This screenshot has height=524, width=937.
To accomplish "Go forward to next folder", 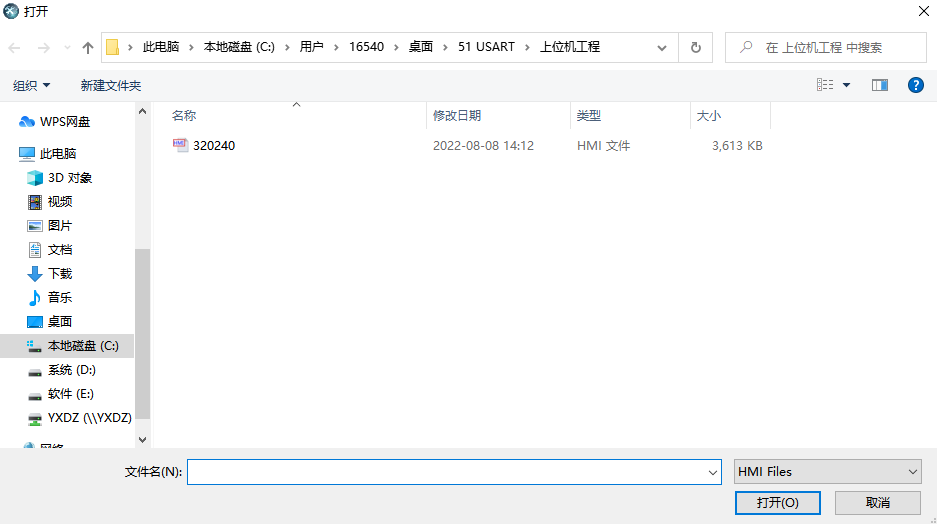I will (44, 48).
